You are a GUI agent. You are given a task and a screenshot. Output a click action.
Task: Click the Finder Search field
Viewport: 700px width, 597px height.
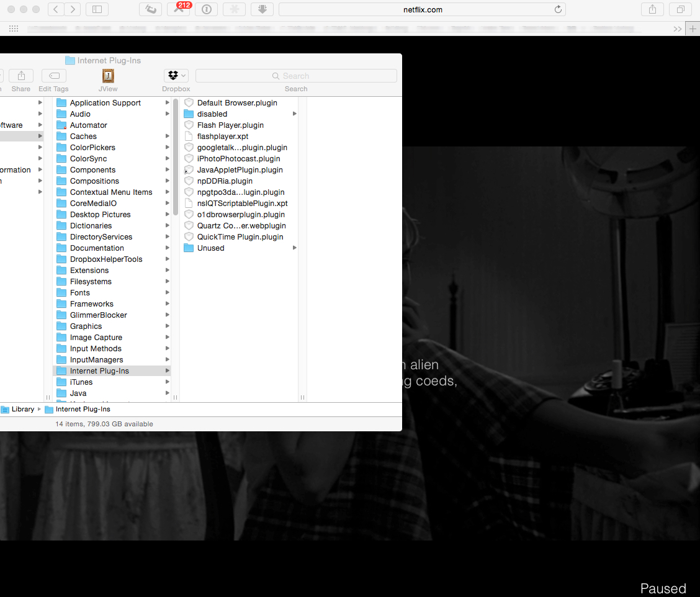(296, 76)
